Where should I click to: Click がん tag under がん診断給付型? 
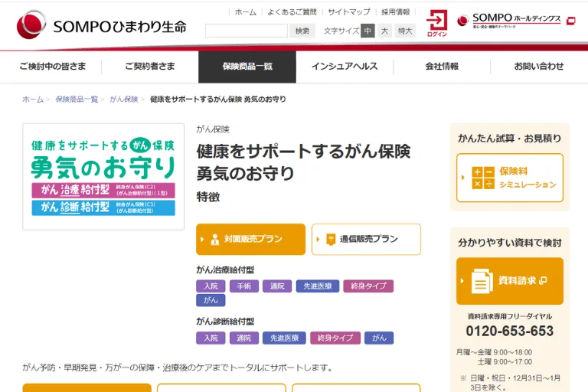tap(379, 338)
